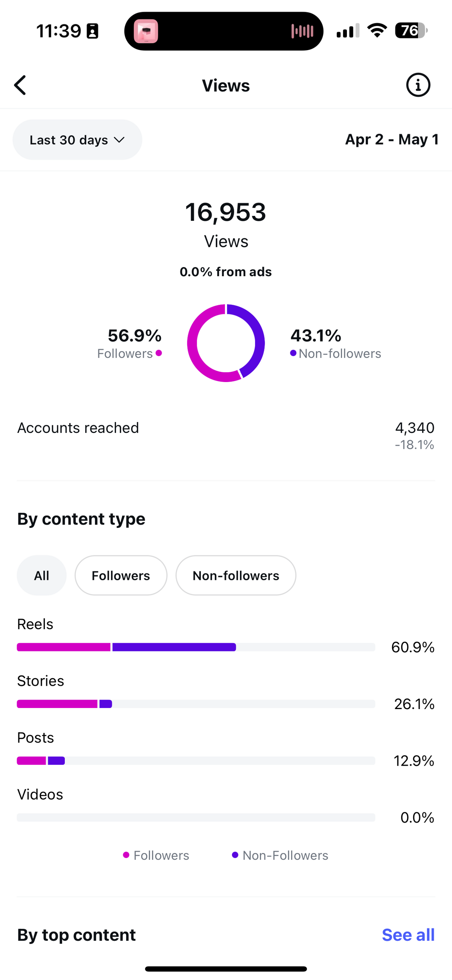Tap the battery indicator showing 76
The image size is (452, 980).
(411, 31)
